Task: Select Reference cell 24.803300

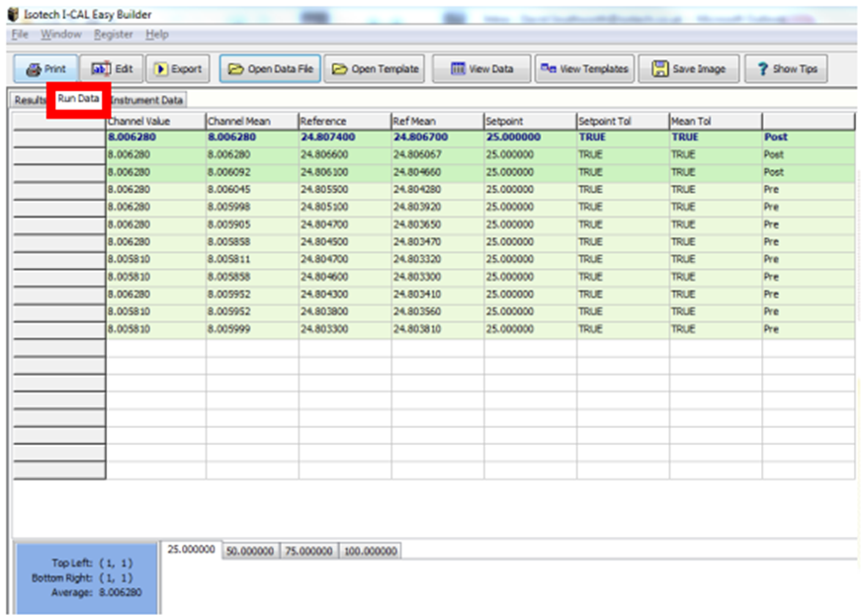Action: [345, 329]
